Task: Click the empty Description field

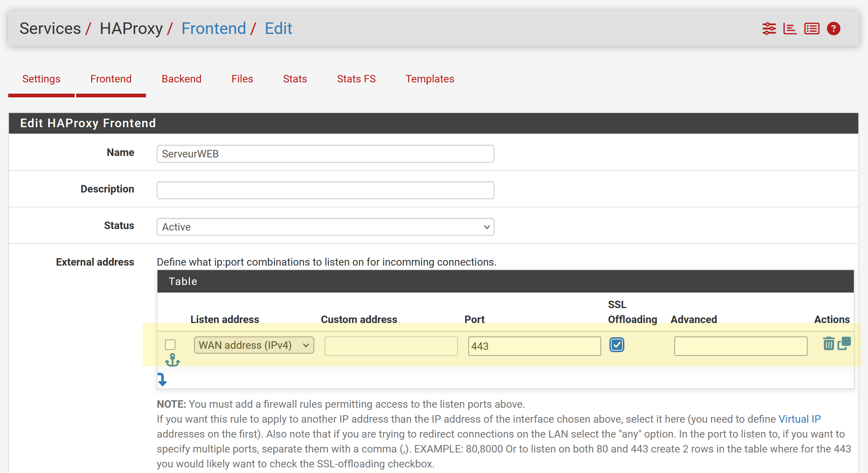Action: click(x=325, y=190)
